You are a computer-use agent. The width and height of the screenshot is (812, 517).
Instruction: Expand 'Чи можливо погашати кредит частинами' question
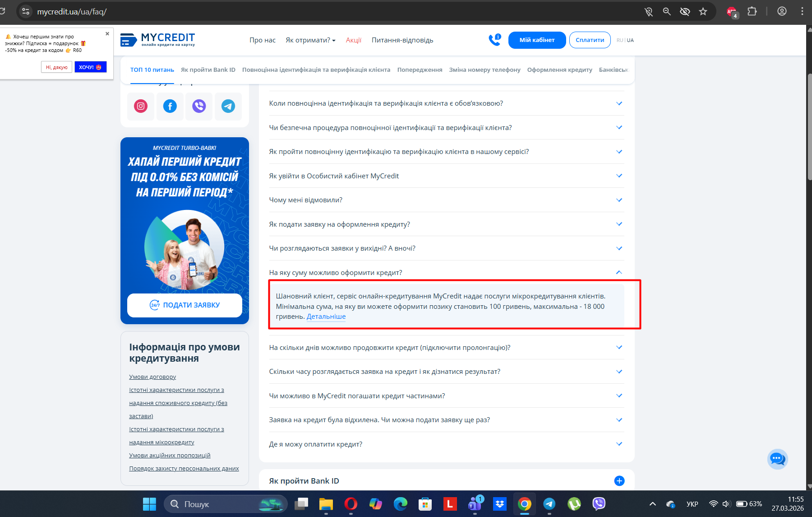pos(447,396)
